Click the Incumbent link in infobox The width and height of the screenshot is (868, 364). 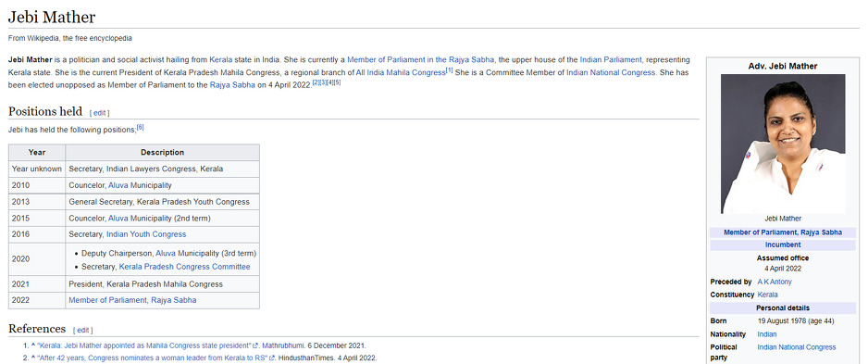coord(783,245)
